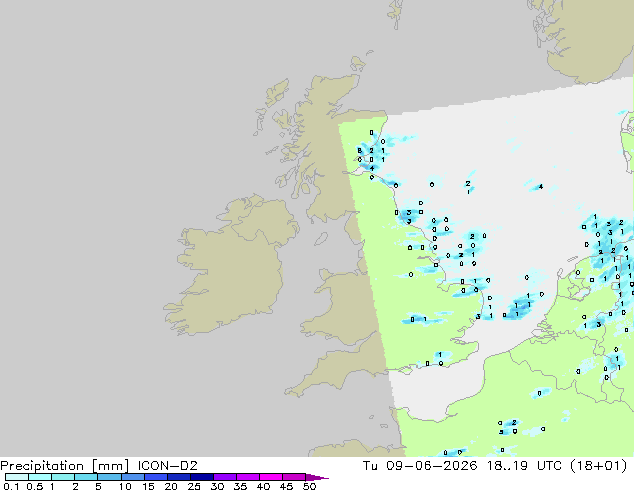Pick the 5–10 mm blue legend swatch
Screen dimensions: 634x490
109,477
